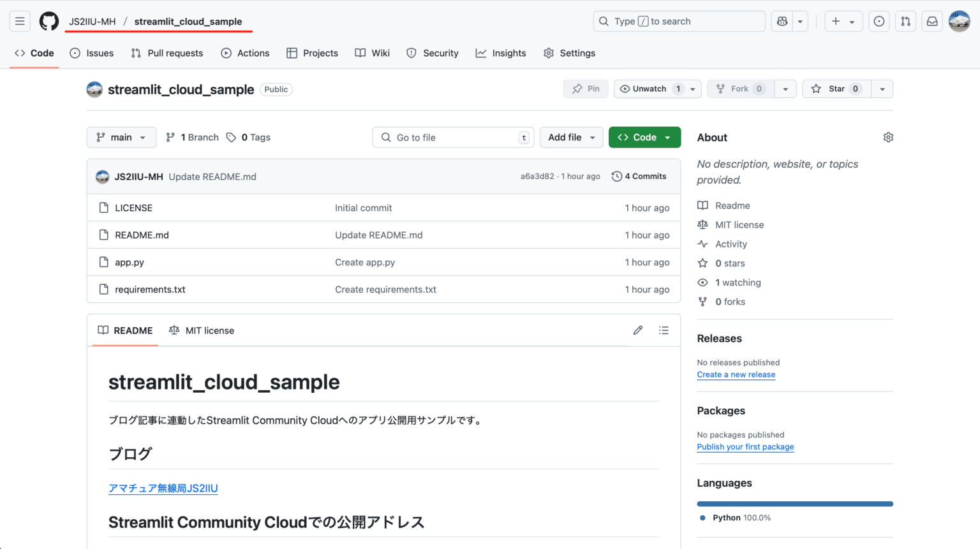The width and height of the screenshot is (980, 549).
Task: Edit the README with the pencil icon
Action: point(637,330)
